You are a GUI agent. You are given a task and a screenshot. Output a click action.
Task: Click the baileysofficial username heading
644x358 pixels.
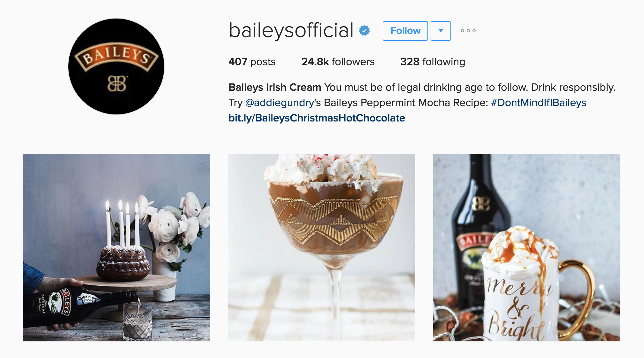[x=291, y=31]
